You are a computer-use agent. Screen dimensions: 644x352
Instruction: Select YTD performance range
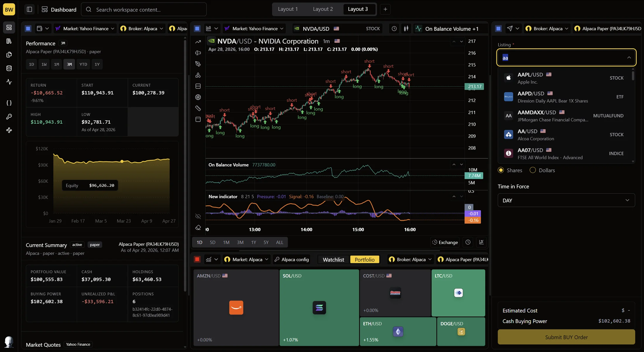tap(83, 64)
